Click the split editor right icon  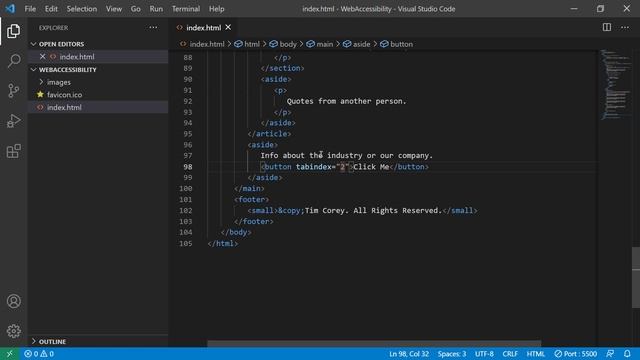607,27
